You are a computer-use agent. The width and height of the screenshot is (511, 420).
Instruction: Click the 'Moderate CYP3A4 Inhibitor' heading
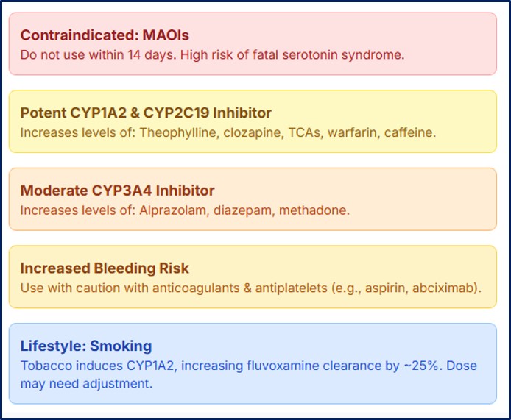117,191
